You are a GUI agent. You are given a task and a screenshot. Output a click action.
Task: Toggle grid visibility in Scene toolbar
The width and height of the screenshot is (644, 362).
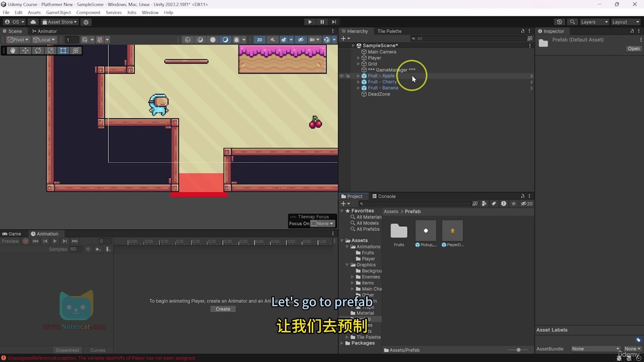[85, 40]
